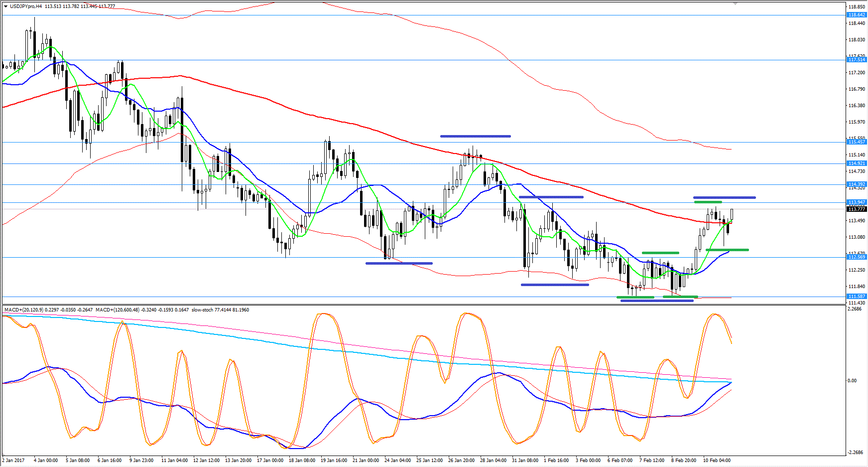Select the 113.947 horizontal line price label

[857, 202]
